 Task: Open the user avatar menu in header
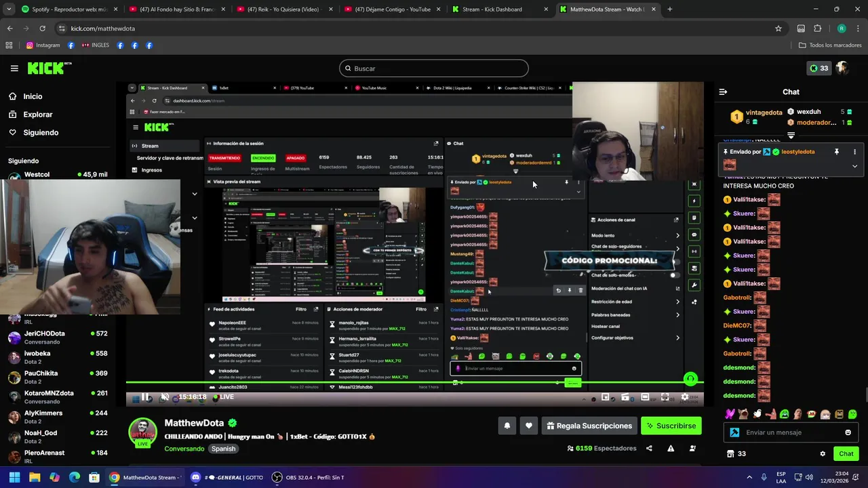[x=842, y=68]
